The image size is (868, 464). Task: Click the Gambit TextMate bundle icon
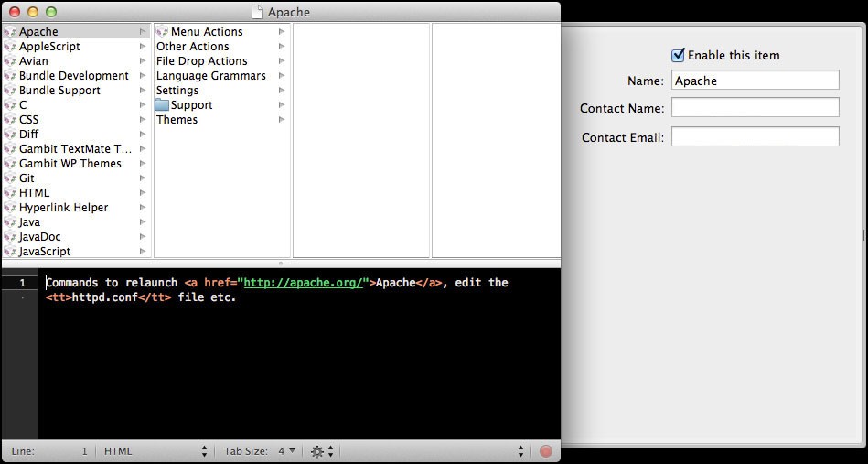pos(10,149)
